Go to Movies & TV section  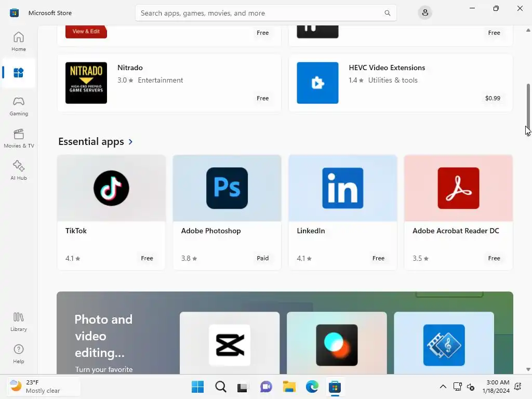coord(19,138)
